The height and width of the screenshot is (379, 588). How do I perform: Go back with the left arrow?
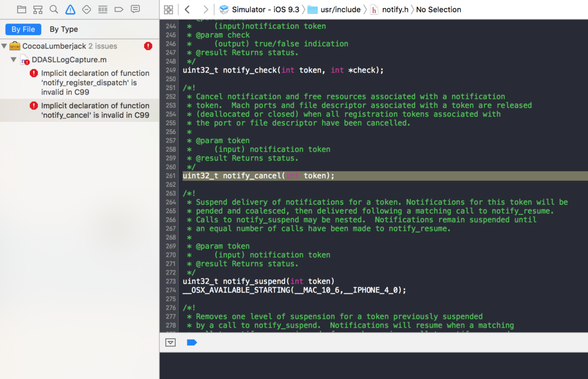point(188,9)
